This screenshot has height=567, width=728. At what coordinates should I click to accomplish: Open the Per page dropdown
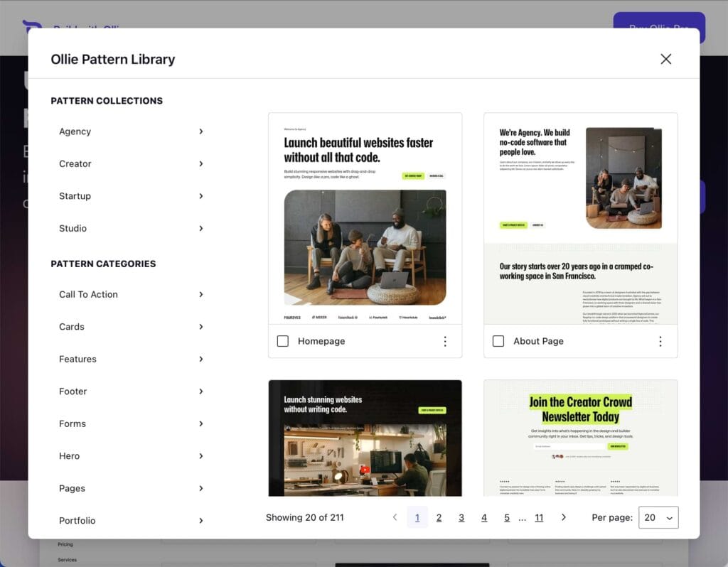tap(658, 517)
